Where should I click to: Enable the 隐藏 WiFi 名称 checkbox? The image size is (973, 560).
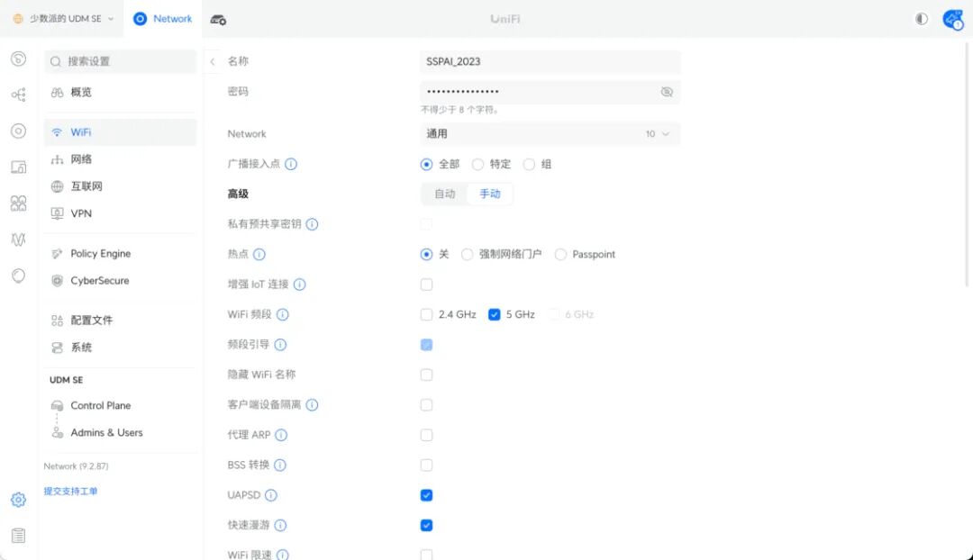click(426, 375)
